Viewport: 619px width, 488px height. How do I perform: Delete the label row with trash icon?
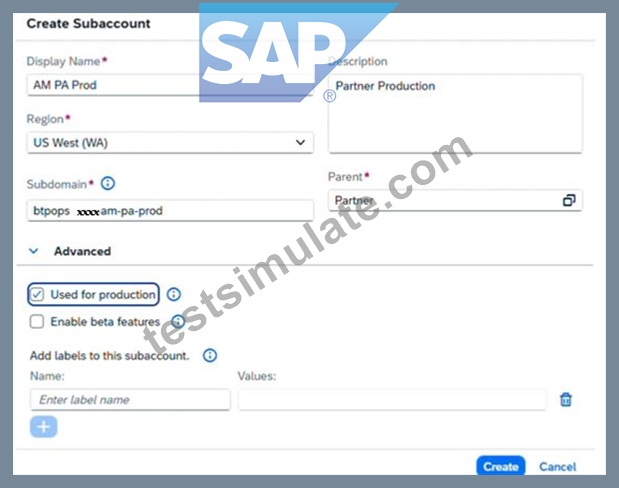[x=566, y=400]
